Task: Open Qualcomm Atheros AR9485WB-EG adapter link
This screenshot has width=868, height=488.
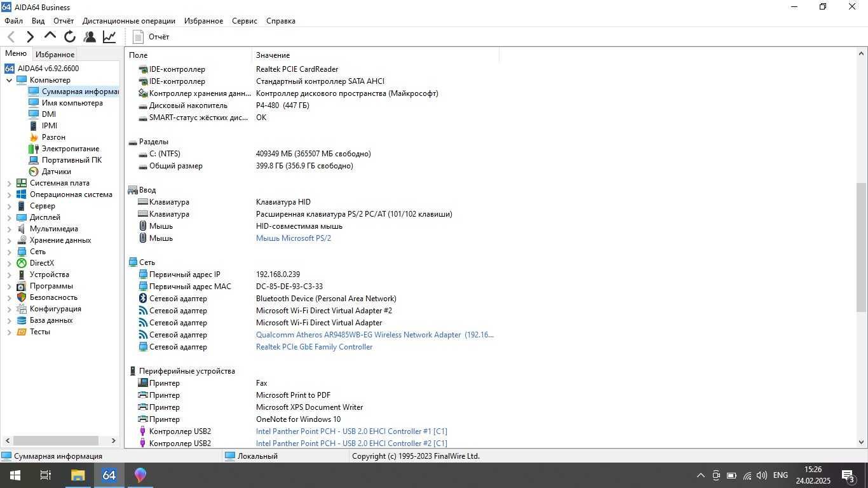Action: pos(375,335)
